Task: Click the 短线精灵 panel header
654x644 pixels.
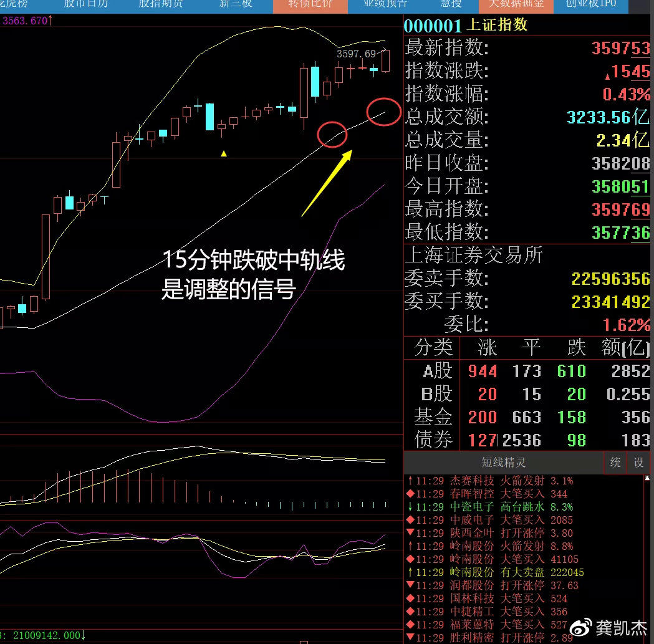Action: pyautogui.click(x=504, y=463)
